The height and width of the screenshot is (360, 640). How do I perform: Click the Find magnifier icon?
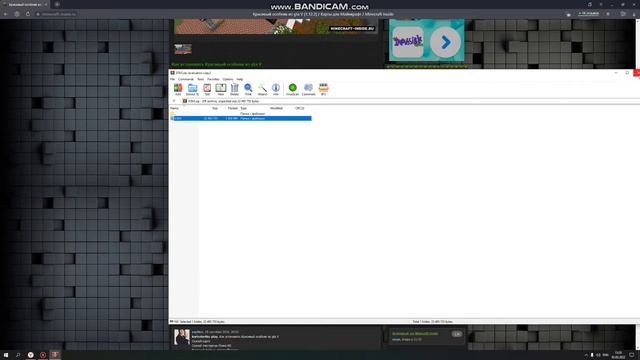pos(248,89)
